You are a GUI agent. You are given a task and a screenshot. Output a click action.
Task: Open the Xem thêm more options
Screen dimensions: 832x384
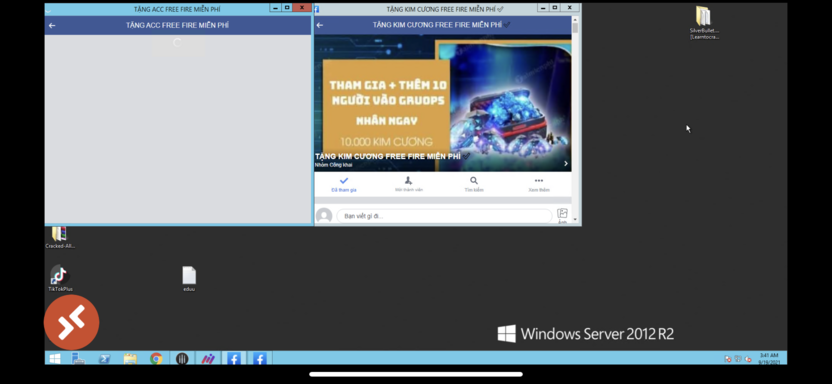click(x=539, y=184)
